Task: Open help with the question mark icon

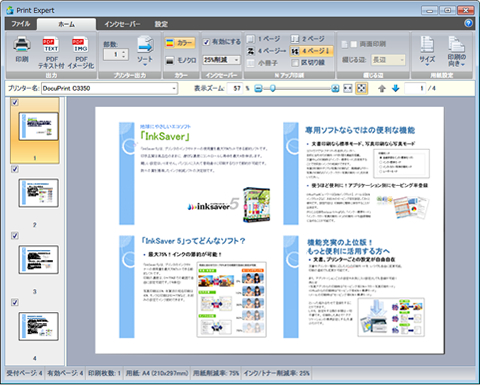Action: point(468,23)
